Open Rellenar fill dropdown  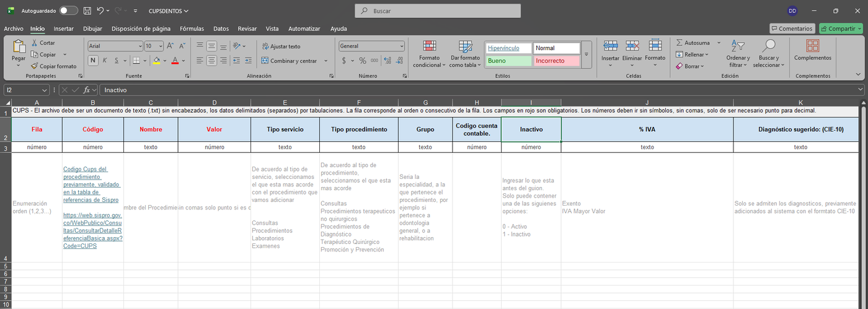pyautogui.click(x=694, y=54)
